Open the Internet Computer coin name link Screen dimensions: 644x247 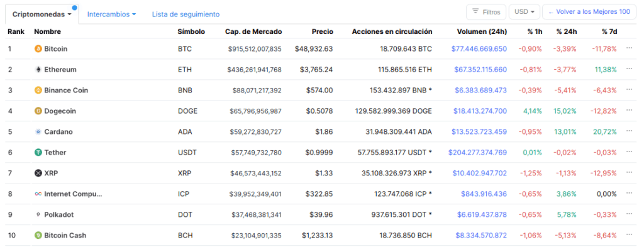(73, 194)
